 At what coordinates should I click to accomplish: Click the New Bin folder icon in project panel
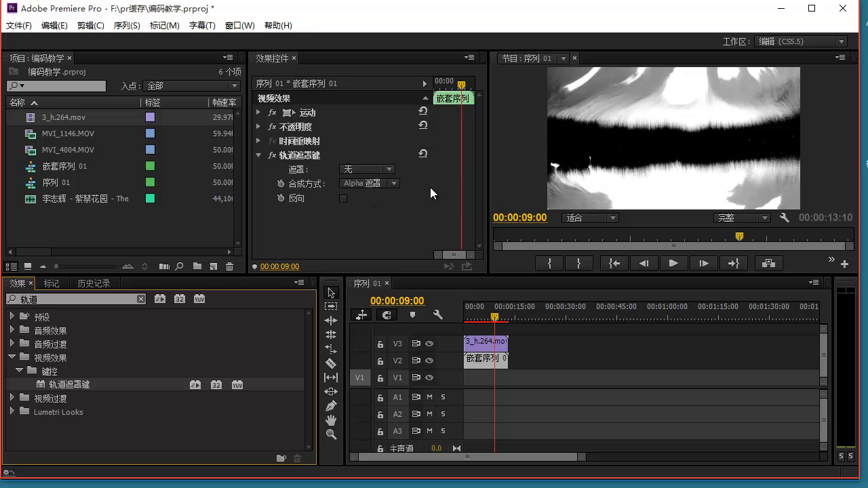point(197,266)
